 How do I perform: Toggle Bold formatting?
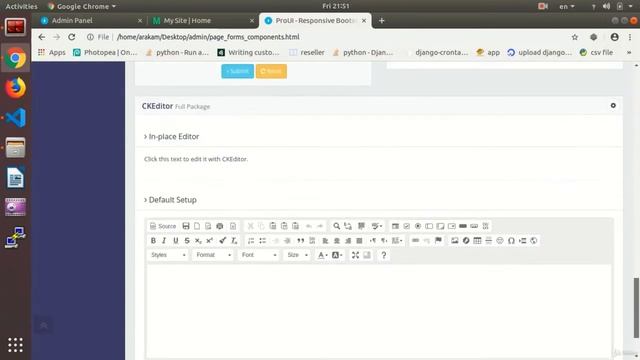point(153,241)
